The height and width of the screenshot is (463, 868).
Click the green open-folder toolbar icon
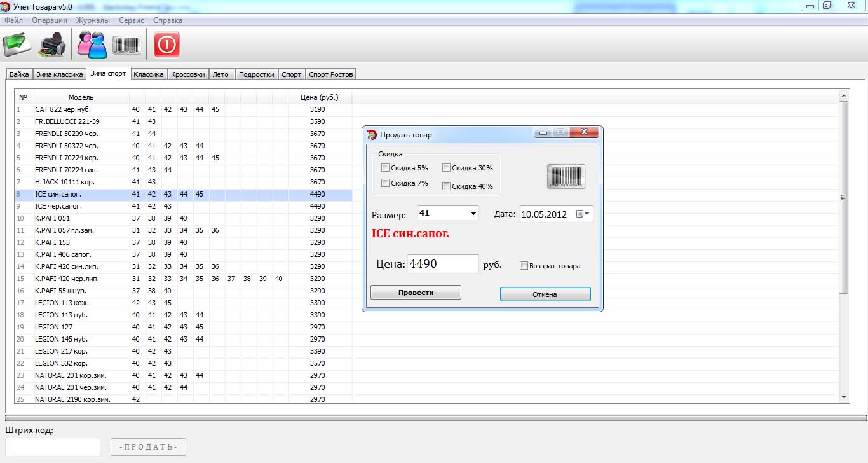tap(17, 45)
